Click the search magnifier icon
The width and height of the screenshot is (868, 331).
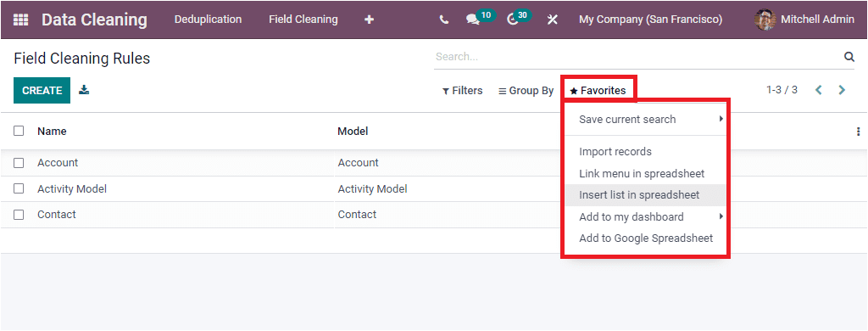pos(849,57)
